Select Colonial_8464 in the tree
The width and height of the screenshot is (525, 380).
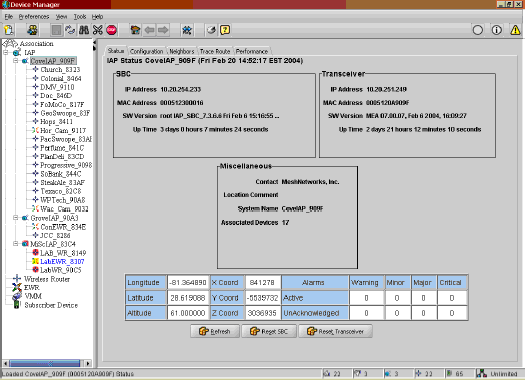pos(61,78)
